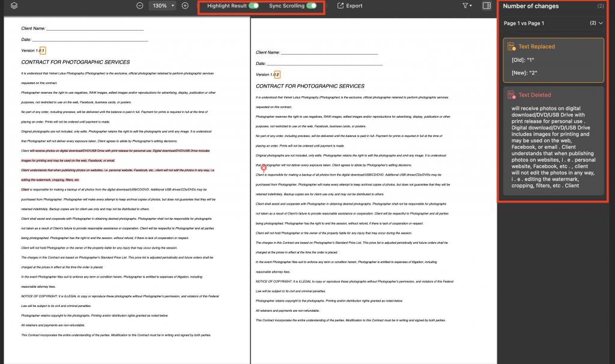Turn off Sync Scrolling
The width and height of the screenshot is (615, 364).
point(313,5)
